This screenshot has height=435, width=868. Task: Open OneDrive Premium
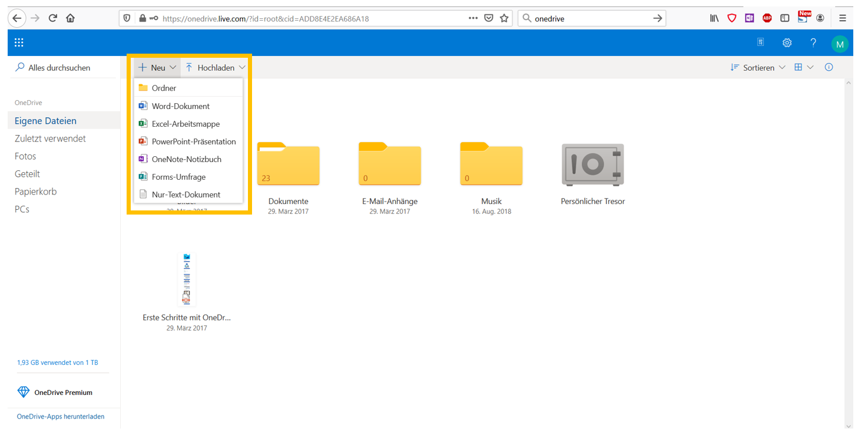[x=55, y=392]
